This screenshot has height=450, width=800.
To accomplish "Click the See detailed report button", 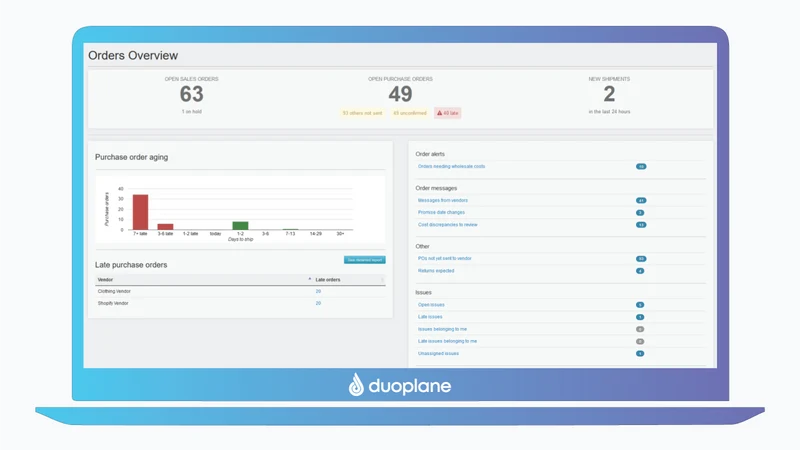I will (364, 260).
